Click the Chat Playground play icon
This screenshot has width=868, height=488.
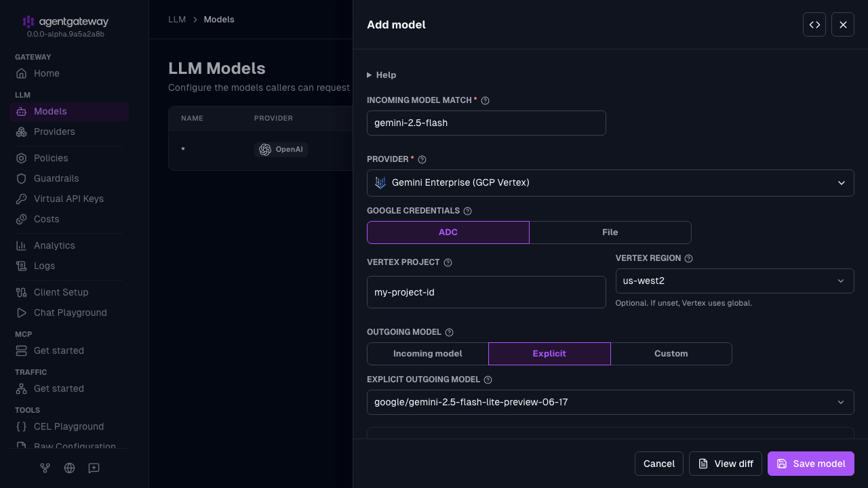pyautogui.click(x=22, y=312)
